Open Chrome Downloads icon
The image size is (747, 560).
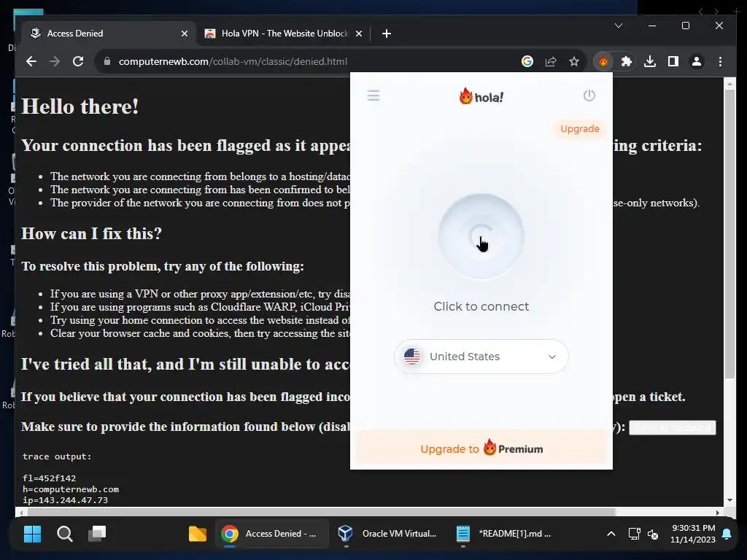click(x=650, y=61)
